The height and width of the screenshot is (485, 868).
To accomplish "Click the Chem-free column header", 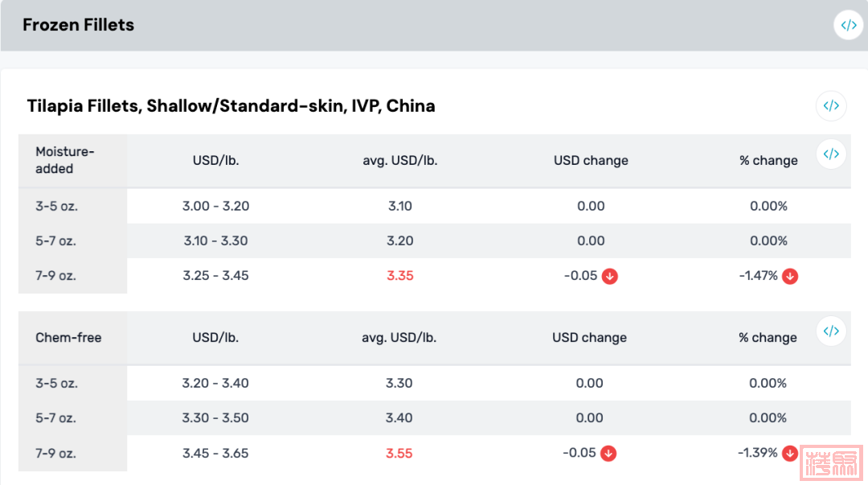I will 68,338.
